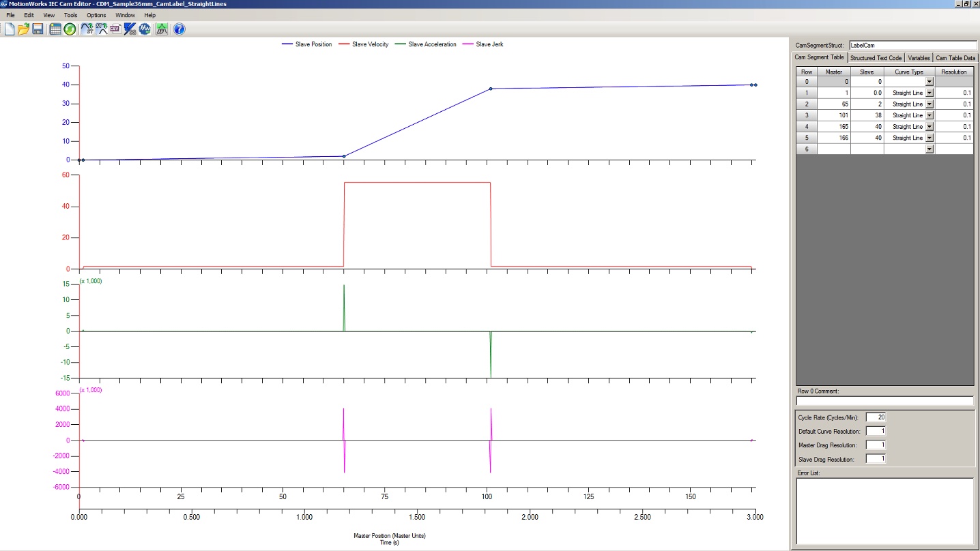Open Curve Type dropdown in empty row 6
Viewport: 980px width, 551px height.
(x=929, y=149)
